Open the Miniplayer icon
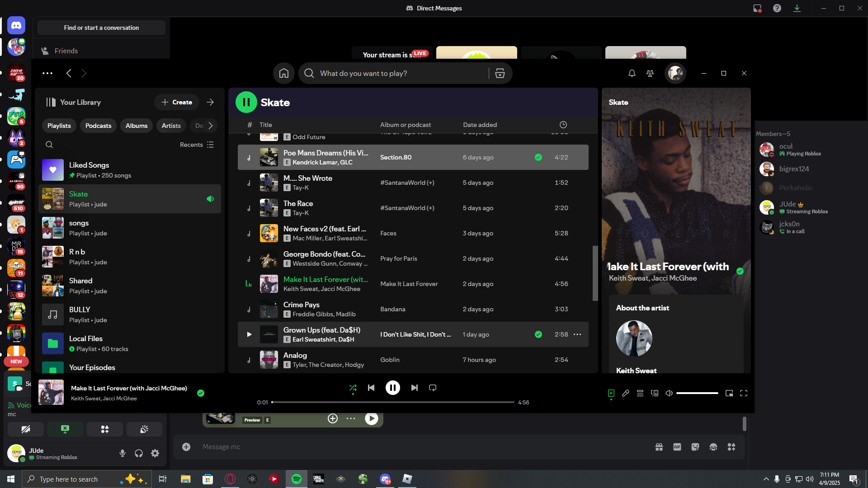This screenshot has width=868, height=488. tap(729, 393)
